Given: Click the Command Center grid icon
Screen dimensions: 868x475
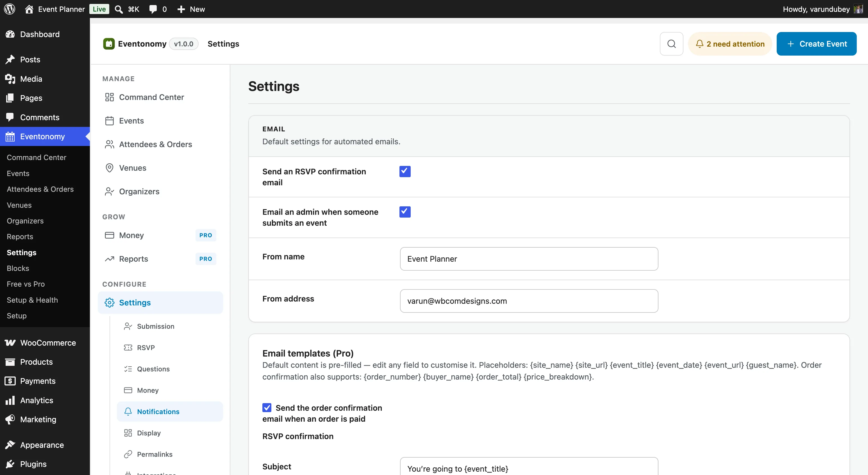Looking at the screenshot, I should [x=110, y=97].
